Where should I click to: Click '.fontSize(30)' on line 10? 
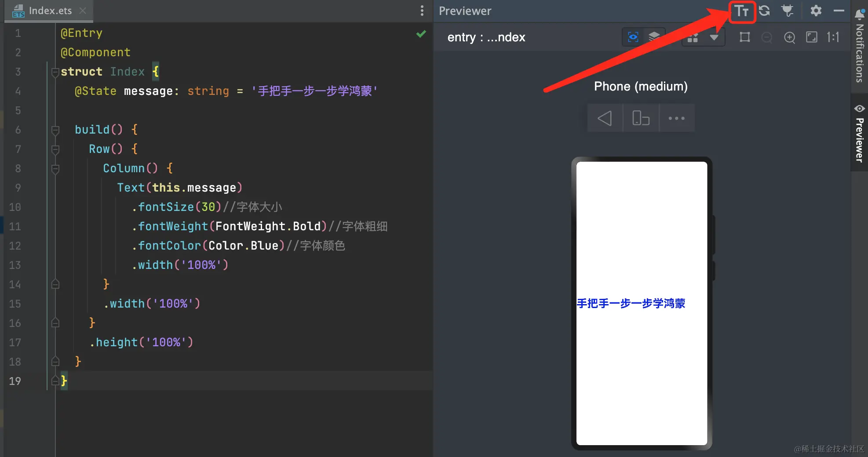pyautogui.click(x=176, y=207)
